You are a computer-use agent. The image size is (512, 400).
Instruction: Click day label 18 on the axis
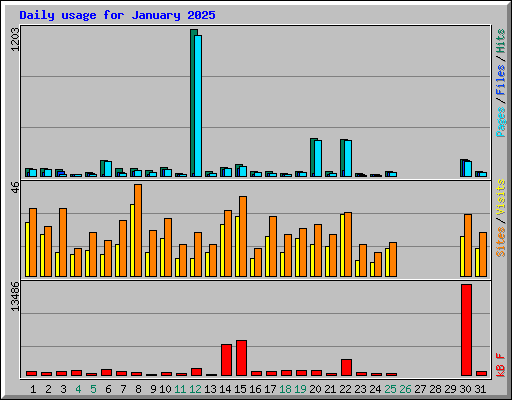(285, 389)
